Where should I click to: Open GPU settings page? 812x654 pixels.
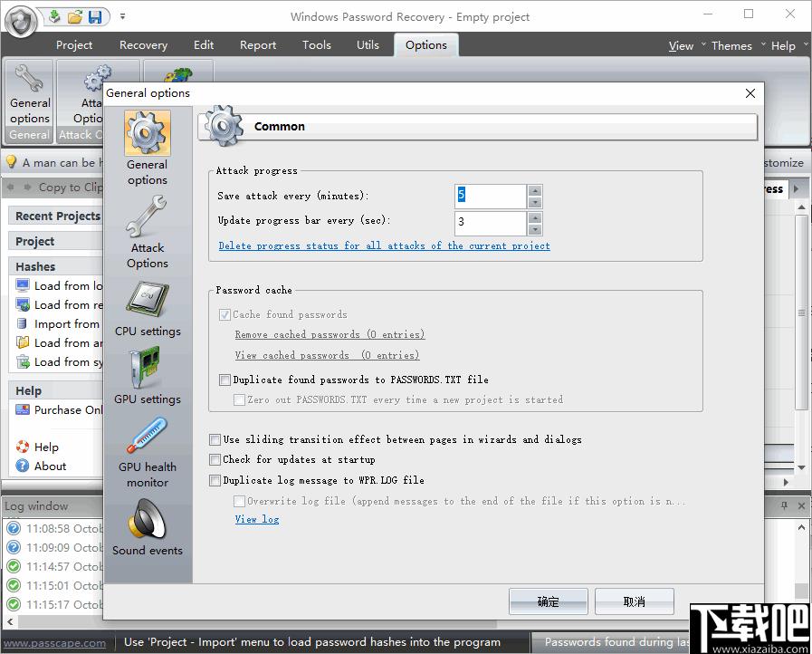click(x=147, y=368)
